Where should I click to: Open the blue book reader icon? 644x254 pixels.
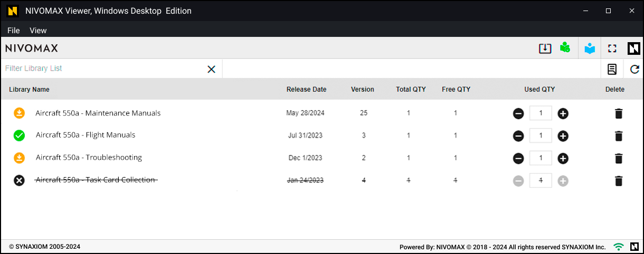pyautogui.click(x=590, y=48)
